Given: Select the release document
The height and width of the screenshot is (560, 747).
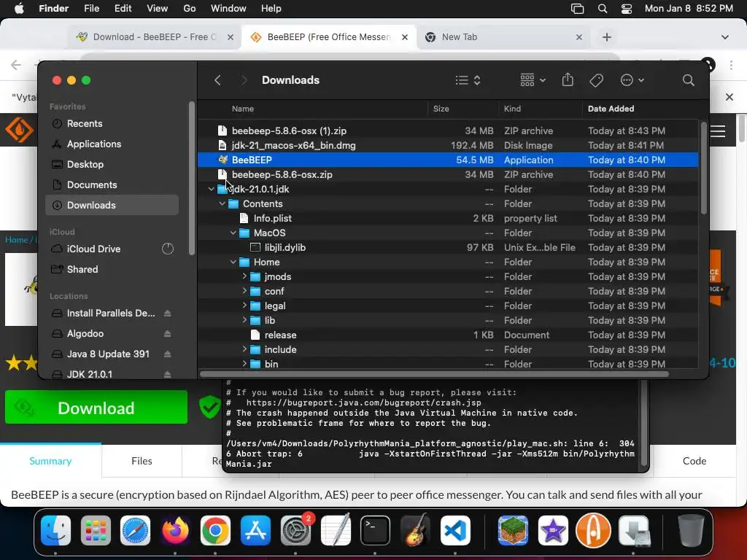Looking at the screenshot, I should point(448,335).
